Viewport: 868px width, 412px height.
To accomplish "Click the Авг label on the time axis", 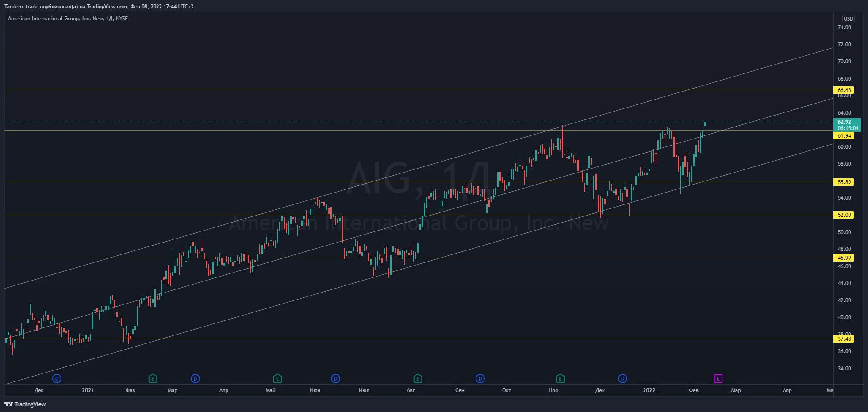I will coord(411,390).
